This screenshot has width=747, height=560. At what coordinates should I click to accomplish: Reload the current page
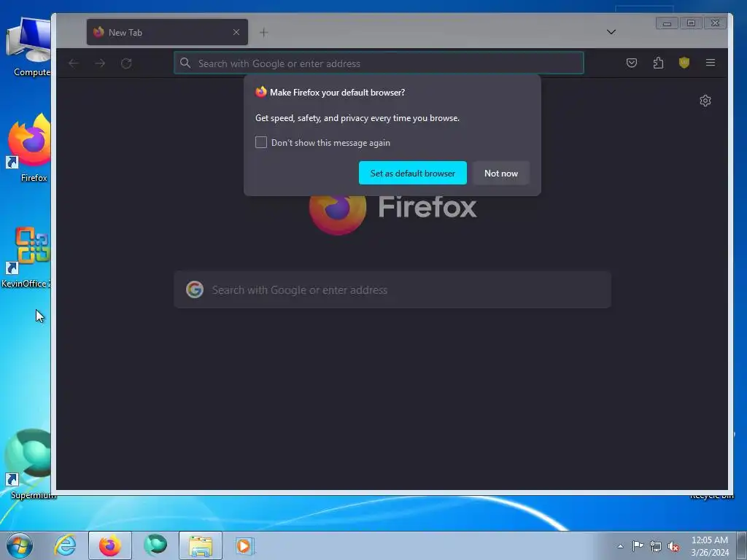tap(126, 63)
